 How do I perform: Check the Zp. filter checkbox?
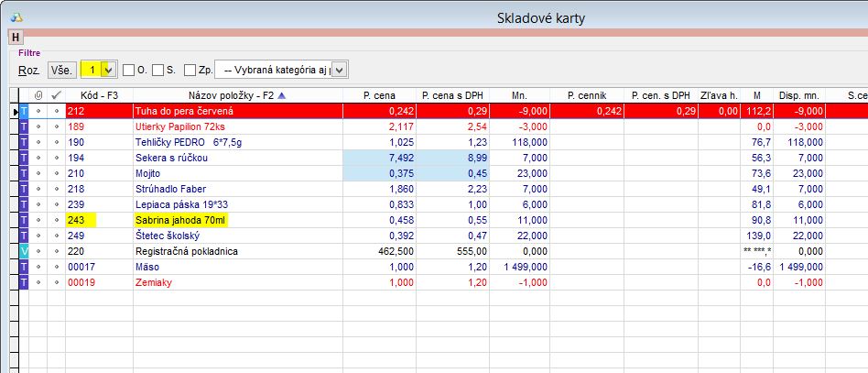[190, 70]
